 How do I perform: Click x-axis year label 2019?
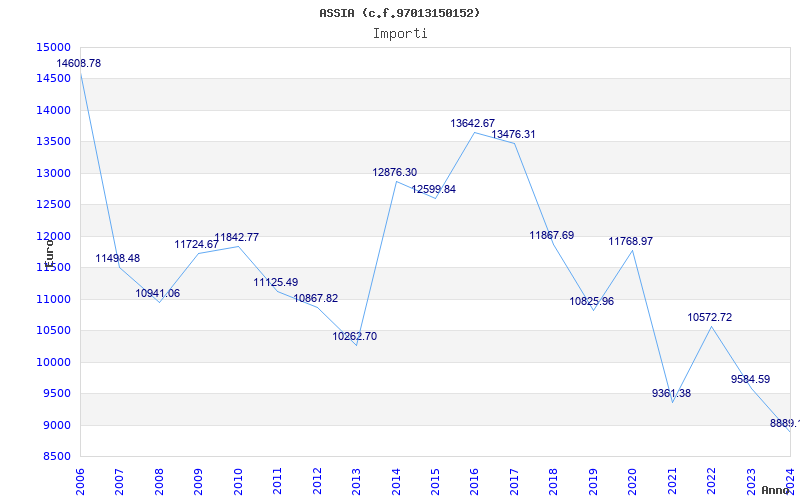coord(593,482)
